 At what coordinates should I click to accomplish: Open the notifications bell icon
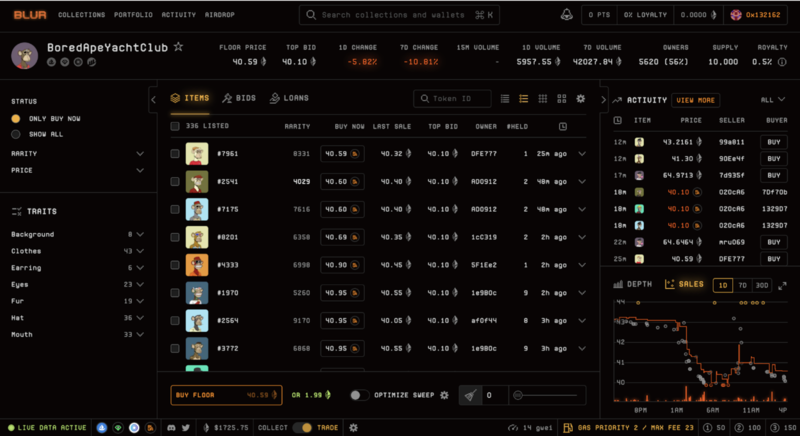pos(567,15)
